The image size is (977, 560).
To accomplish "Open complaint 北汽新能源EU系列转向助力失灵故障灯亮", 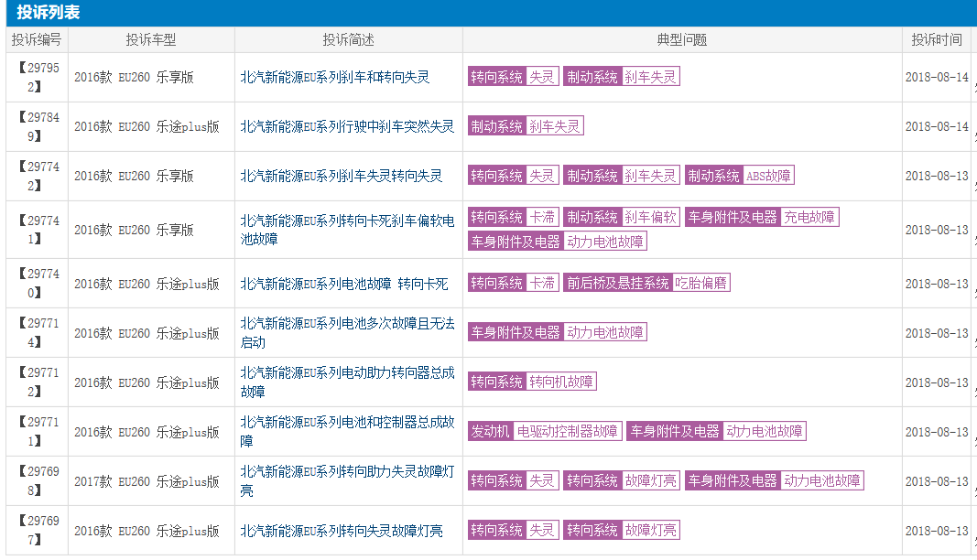I will tap(348, 481).
